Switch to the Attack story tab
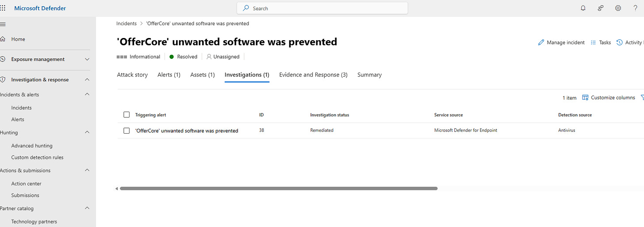644x227 pixels. (132, 75)
